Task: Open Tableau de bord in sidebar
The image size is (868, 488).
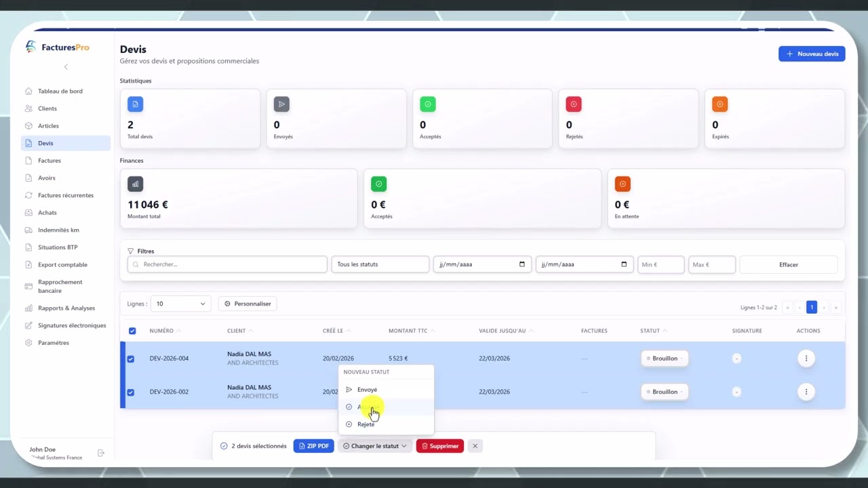Action: pos(60,91)
